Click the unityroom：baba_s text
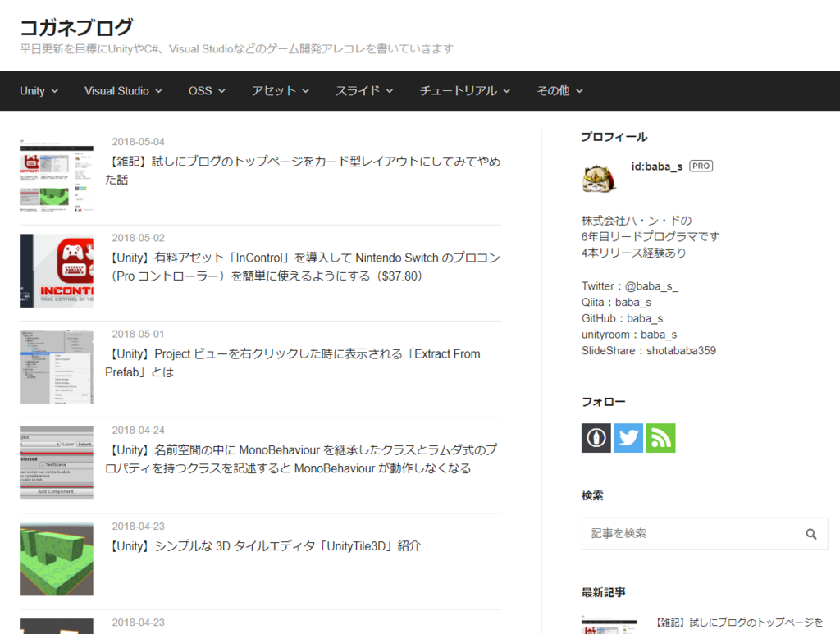The image size is (840, 634). 629,335
